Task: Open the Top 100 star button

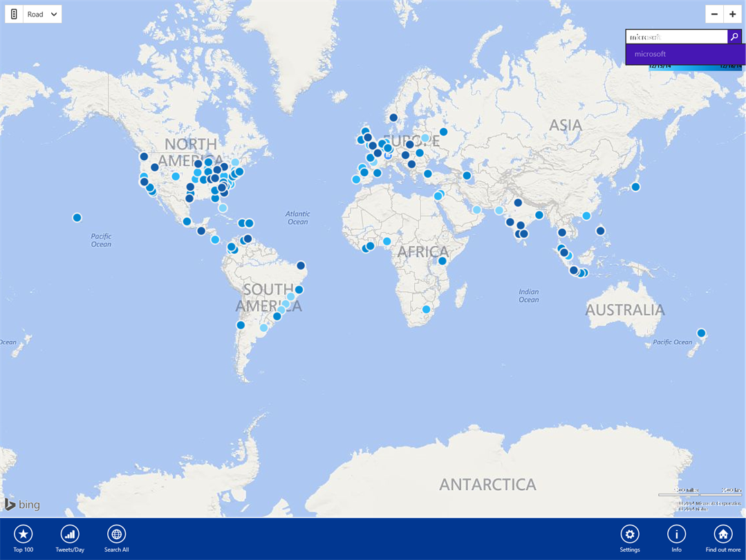Action: (x=24, y=539)
